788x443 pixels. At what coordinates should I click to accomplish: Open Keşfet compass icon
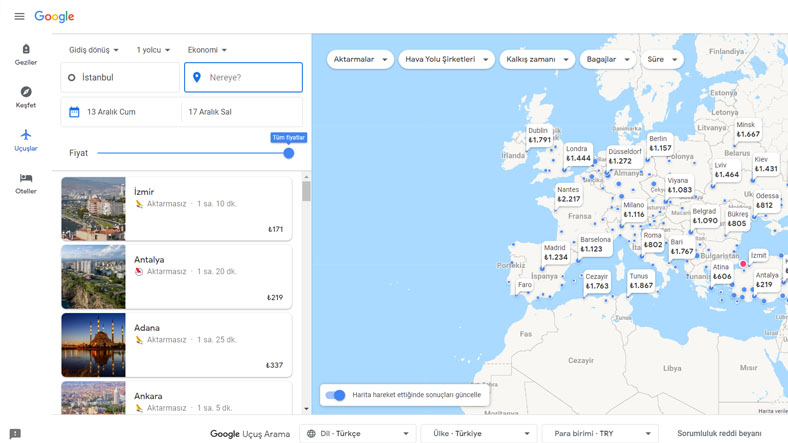(x=26, y=92)
